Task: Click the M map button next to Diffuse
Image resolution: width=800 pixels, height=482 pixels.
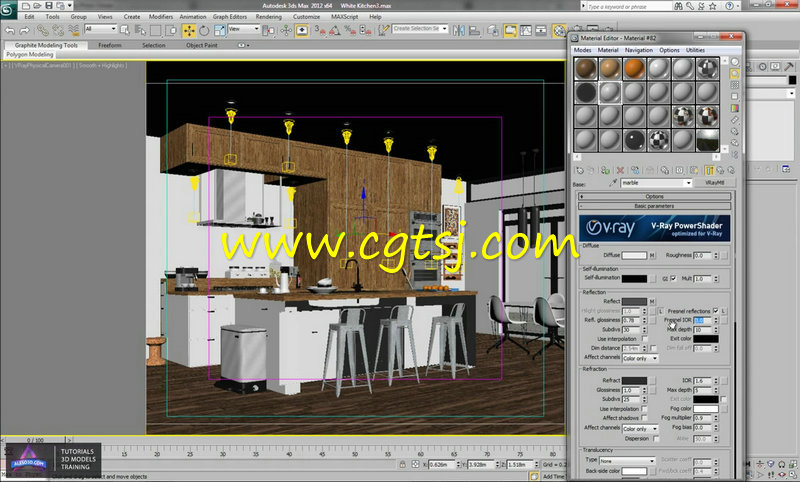Action: (652, 256)
